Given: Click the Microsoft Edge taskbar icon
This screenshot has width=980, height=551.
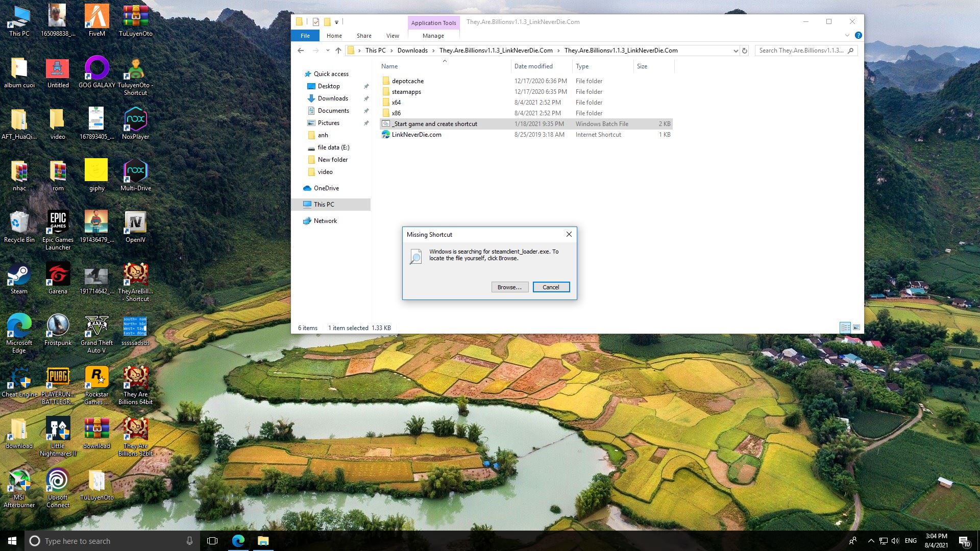Looking at the screenshot, I should tap(238, 541).
